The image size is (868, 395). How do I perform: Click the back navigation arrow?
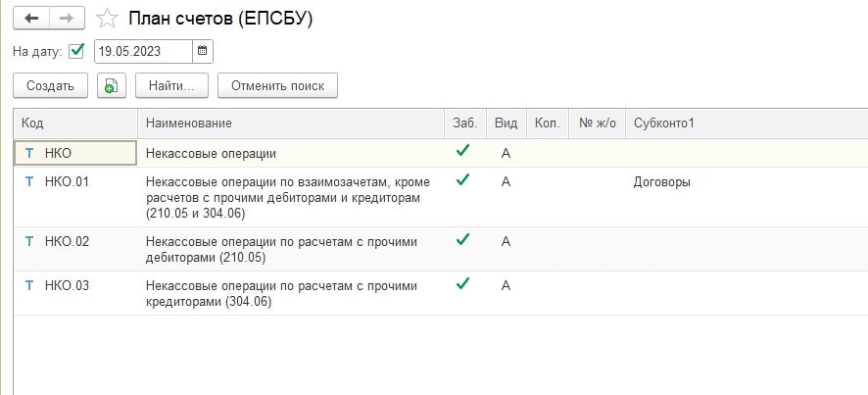(x=31, y=18)
